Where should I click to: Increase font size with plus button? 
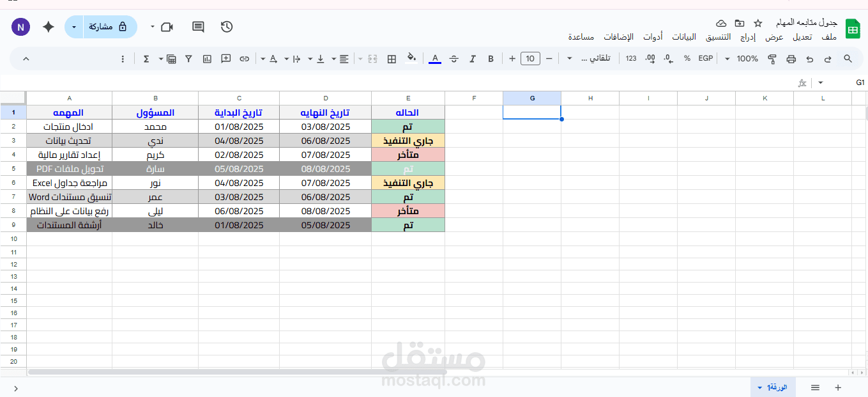tap(512, 59)
